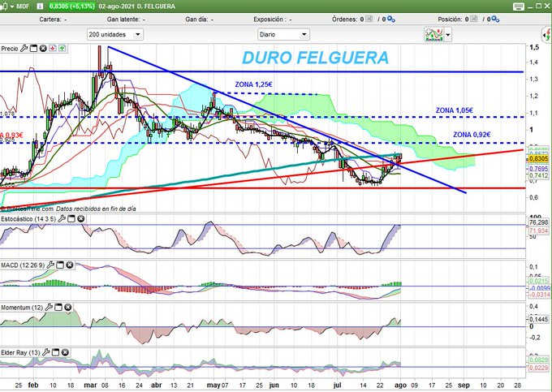Open the Diario timeframe dropdown

click(x=283, y=34)
